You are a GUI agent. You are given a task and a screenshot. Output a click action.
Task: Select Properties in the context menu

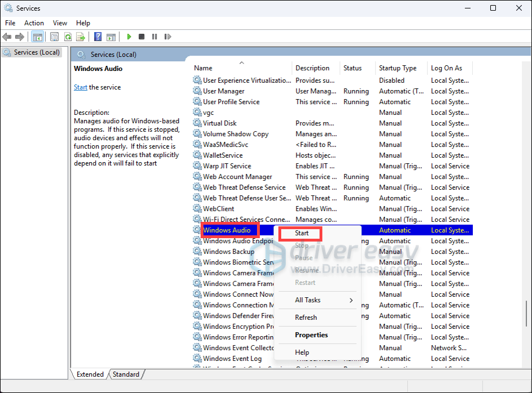coord(311,335)
